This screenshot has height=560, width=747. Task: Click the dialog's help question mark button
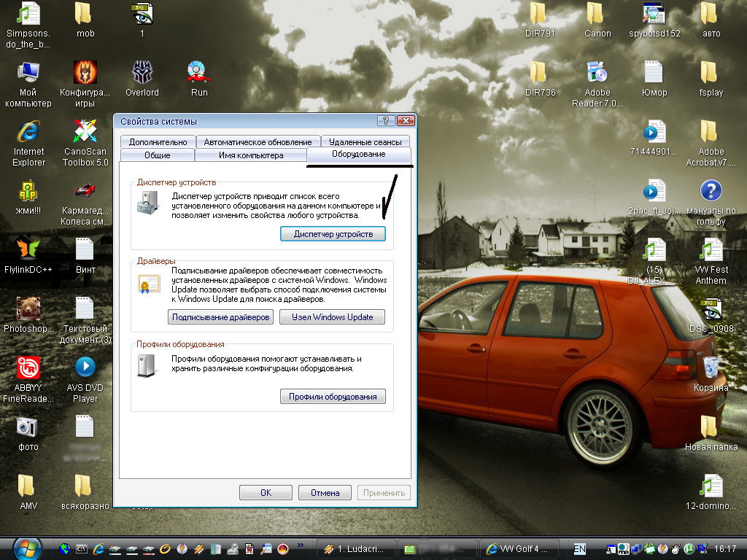click(386, 121)
